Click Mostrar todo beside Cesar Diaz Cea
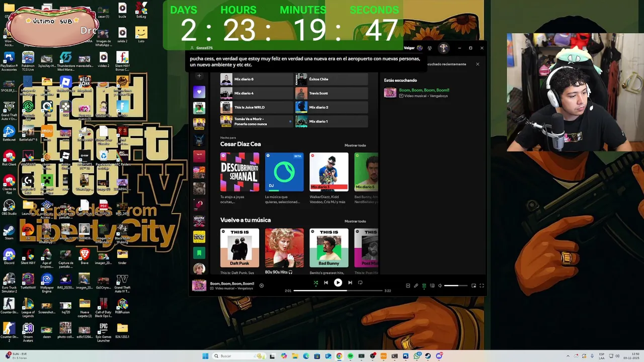Viewport: 644px width, 362px height. tap(355, 145)
